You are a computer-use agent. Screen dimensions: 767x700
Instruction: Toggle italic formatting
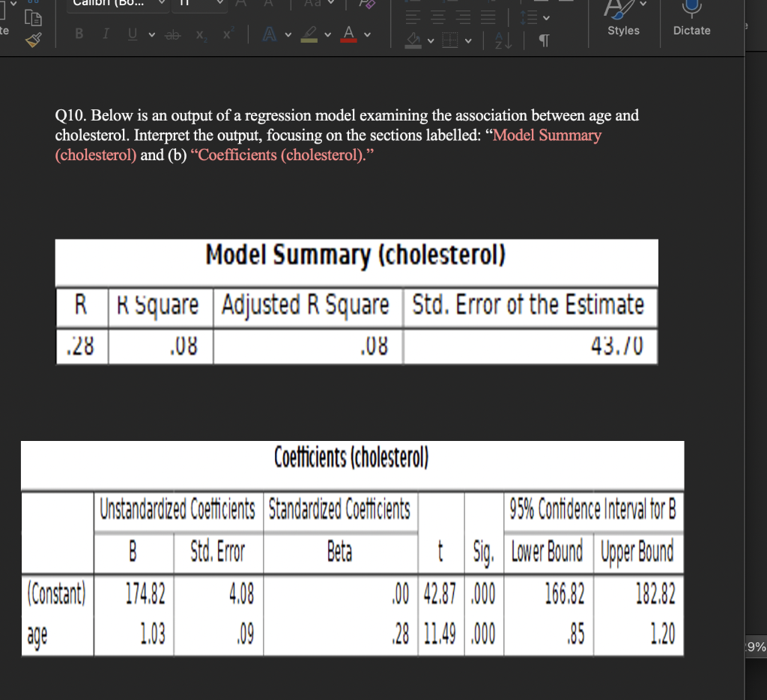click(106, 34)
